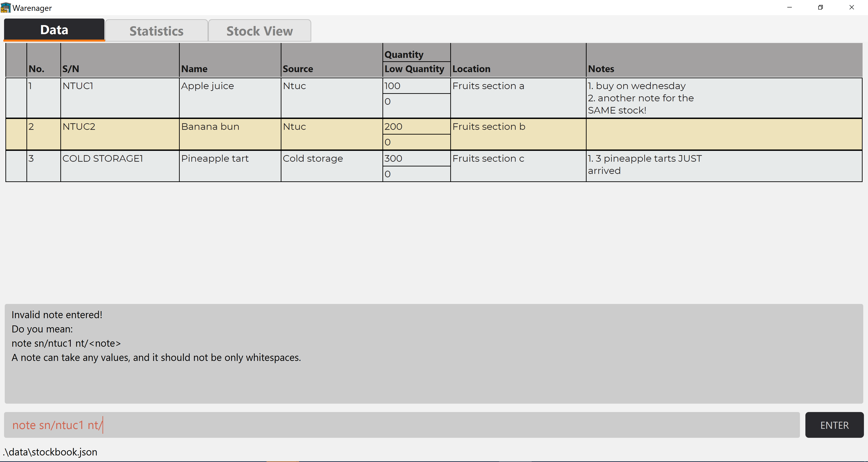The width and height of the screenshot is (868, 462).
Task: Click the No. column header
Action: (36, 69)
